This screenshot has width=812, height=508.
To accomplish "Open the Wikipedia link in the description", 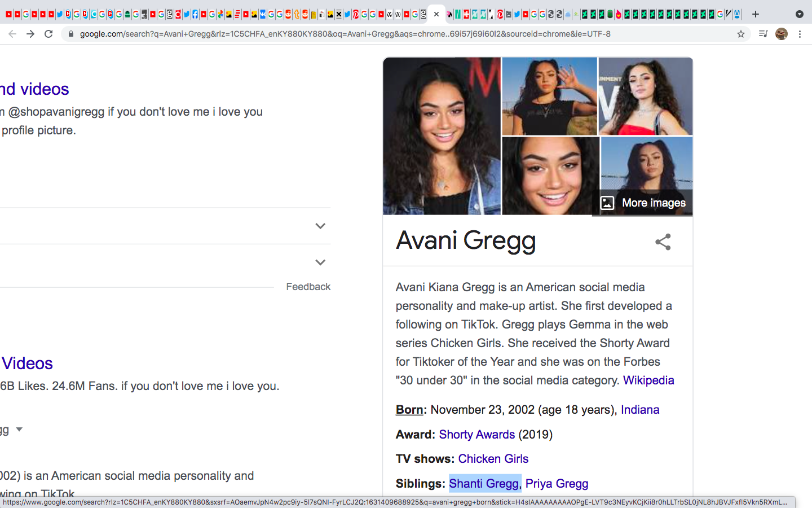I will point(648,380).
